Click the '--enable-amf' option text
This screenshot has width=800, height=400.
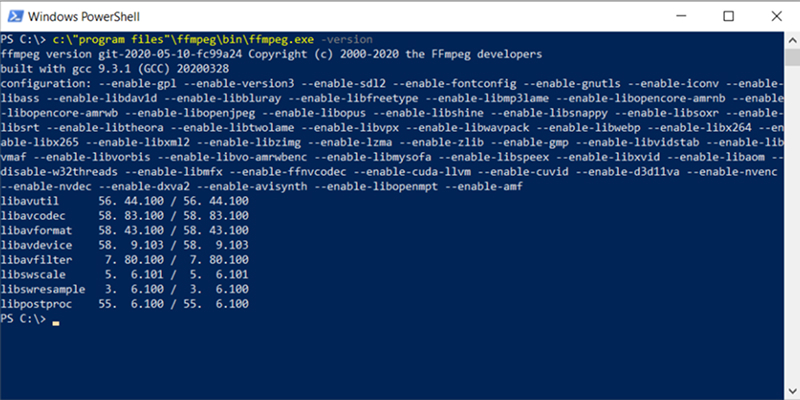pos(484,187)
